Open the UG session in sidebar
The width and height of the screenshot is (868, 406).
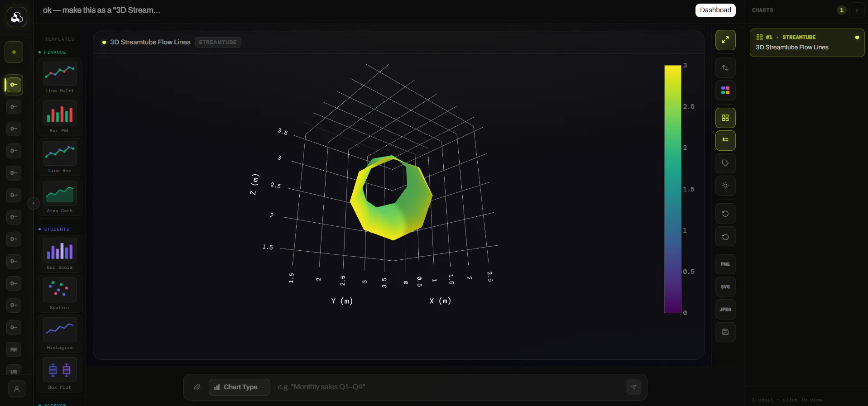(x=14, y=371)
